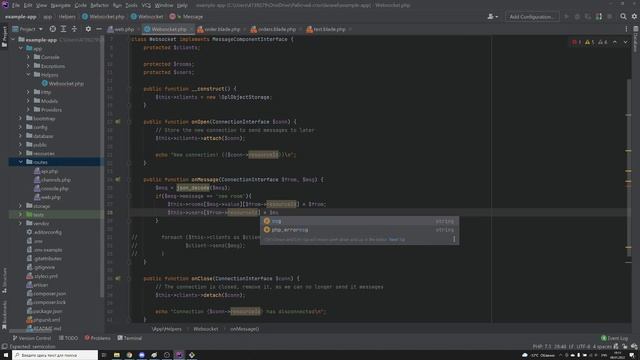Open the Version Control tool window
640x360 pixels.
tap(32, 338)
